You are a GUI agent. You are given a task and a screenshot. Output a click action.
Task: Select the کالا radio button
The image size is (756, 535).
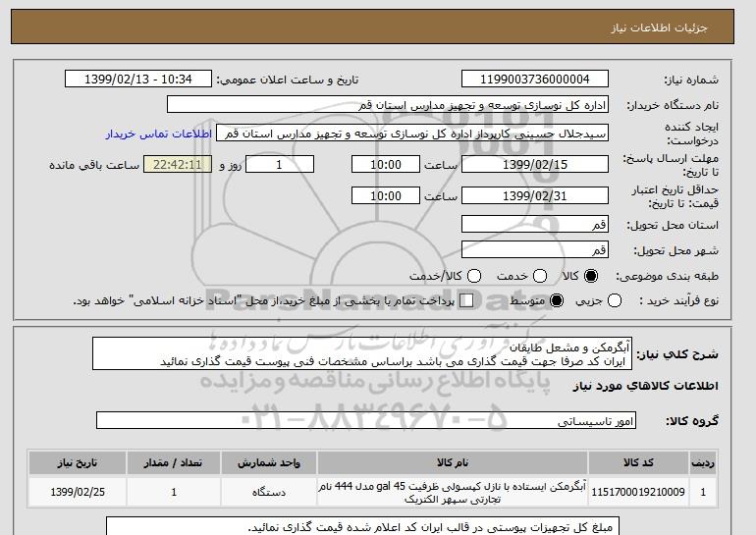point(591,276)
